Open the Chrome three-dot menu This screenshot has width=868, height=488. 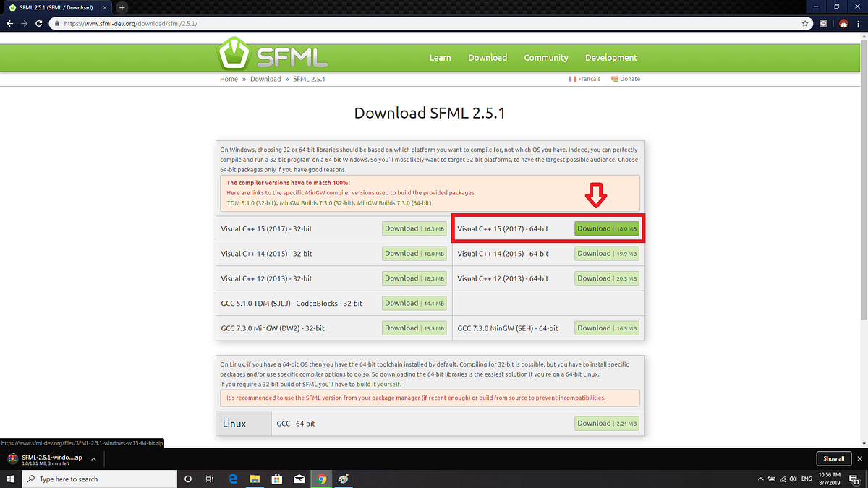tap(859, 23)
